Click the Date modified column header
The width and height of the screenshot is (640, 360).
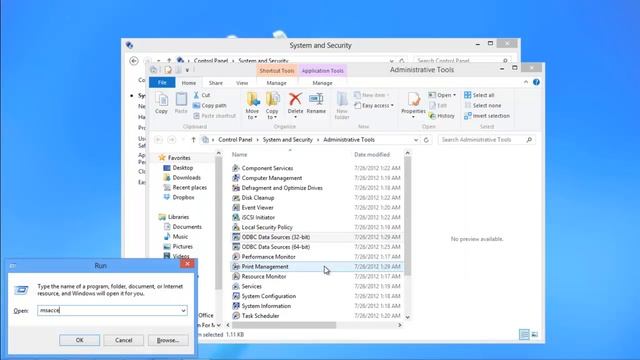[x=372, y=155]
